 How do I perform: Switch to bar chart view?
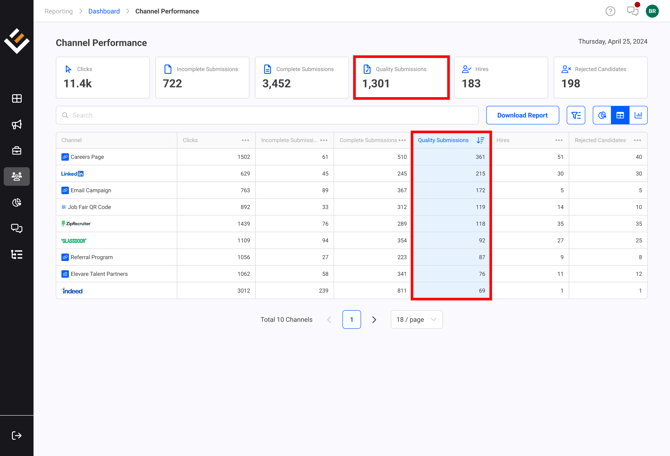(638, 115)
